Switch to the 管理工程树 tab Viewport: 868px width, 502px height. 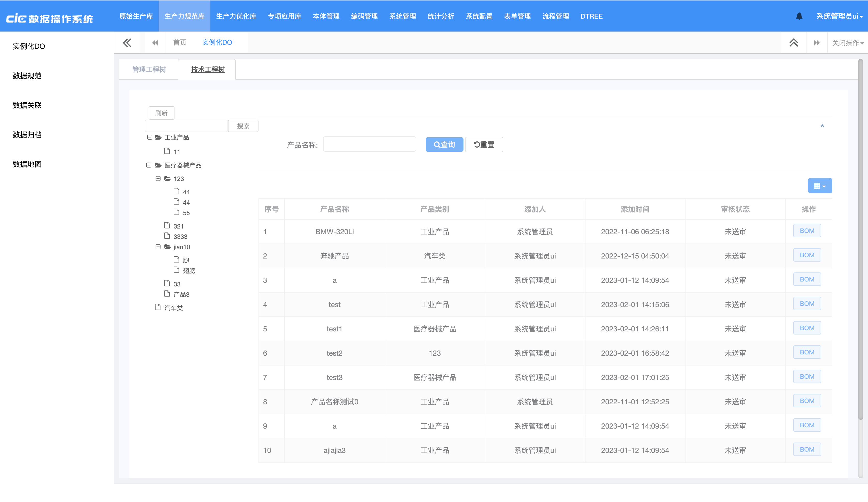point(149,70)
